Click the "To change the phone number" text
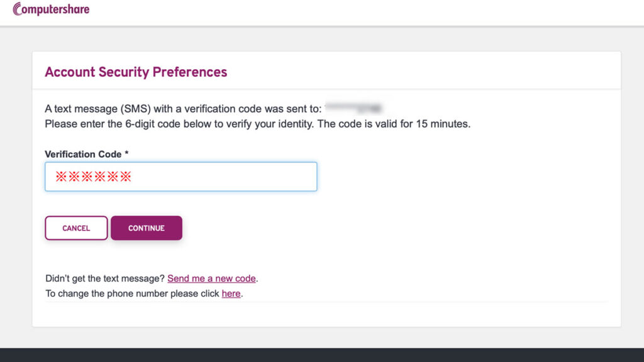 (x=132, y=293)
